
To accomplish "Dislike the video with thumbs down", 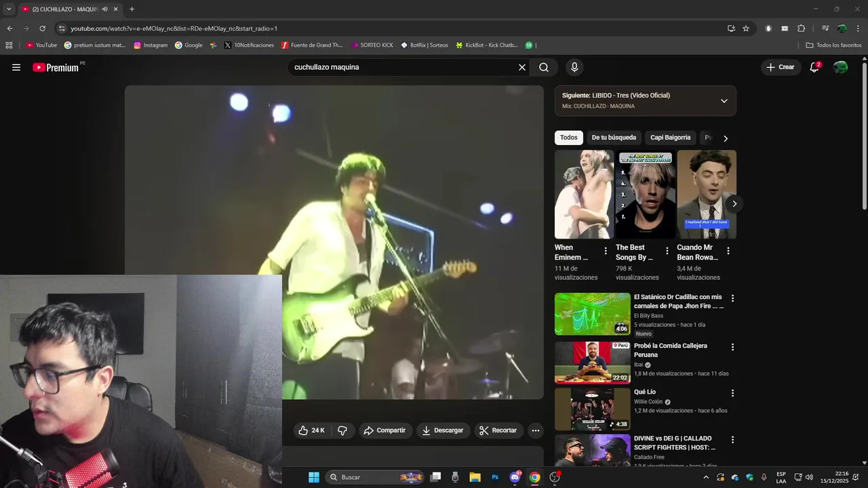I will 342,430.
